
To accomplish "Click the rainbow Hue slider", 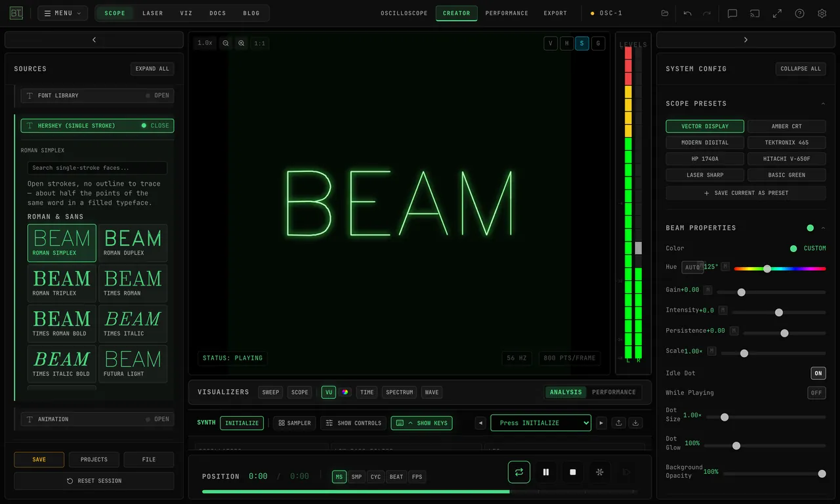I will (780, 268).
